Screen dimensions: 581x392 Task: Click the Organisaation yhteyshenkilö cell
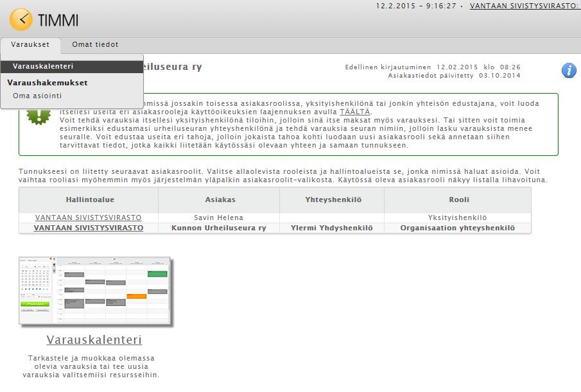457,228
